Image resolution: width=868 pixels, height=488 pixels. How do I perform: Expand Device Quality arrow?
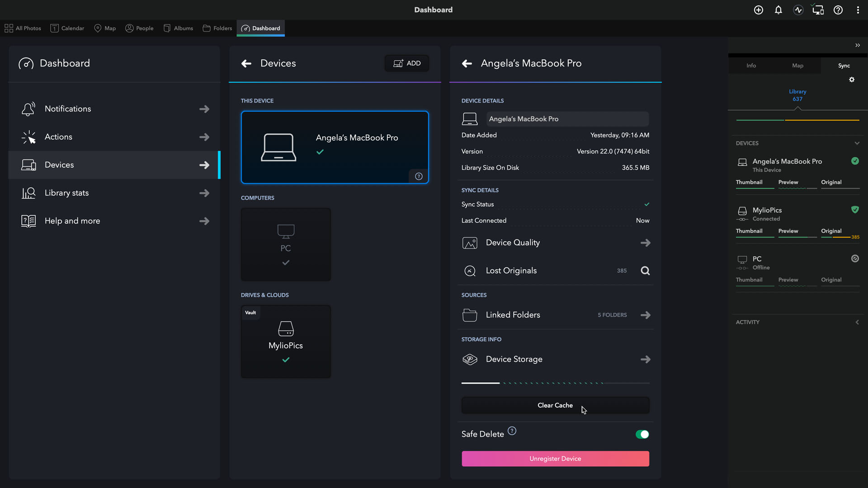coord(645,243)
